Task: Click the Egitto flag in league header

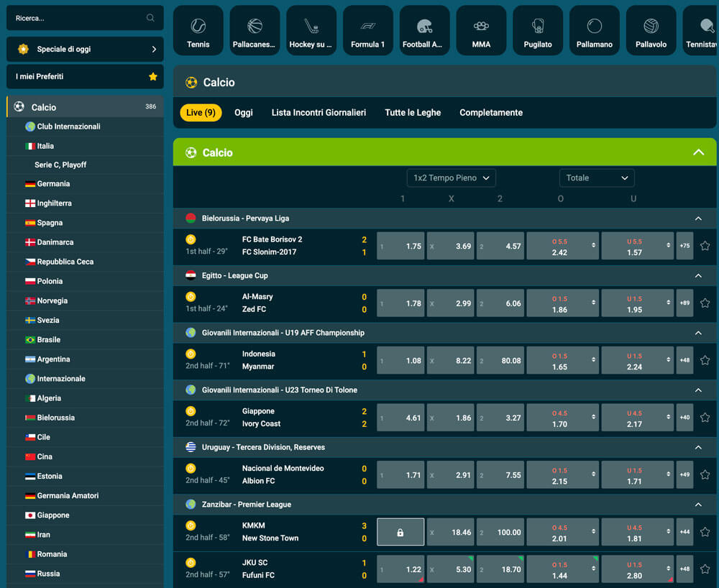Action: point(191,275)
